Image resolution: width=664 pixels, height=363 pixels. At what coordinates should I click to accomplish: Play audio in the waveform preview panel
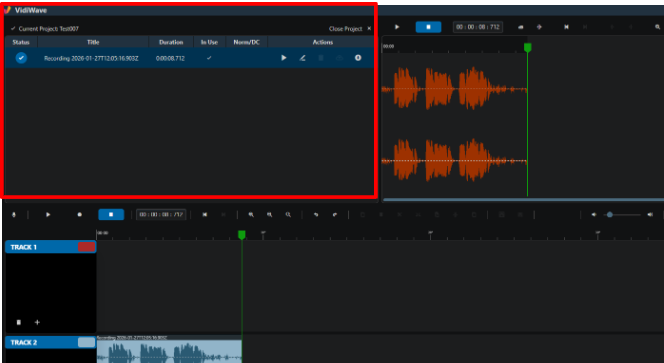pos(397,27)
